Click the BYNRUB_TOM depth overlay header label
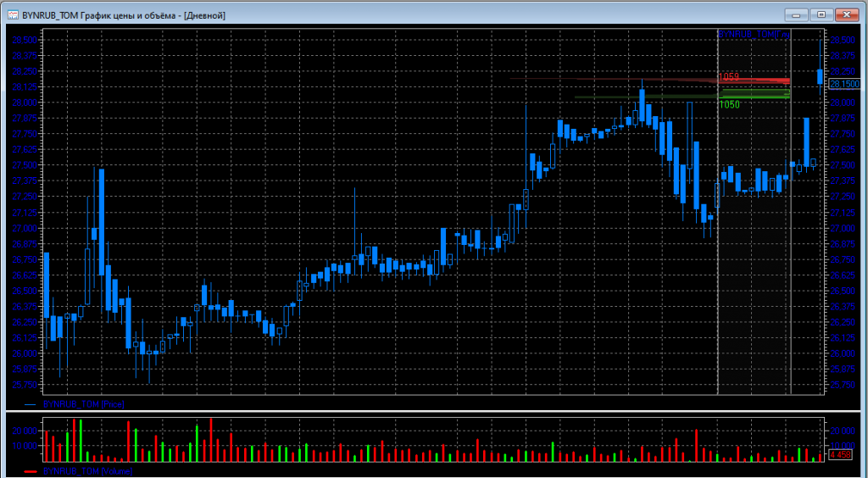This screenshot has width=868, height=478. [753, 33]
